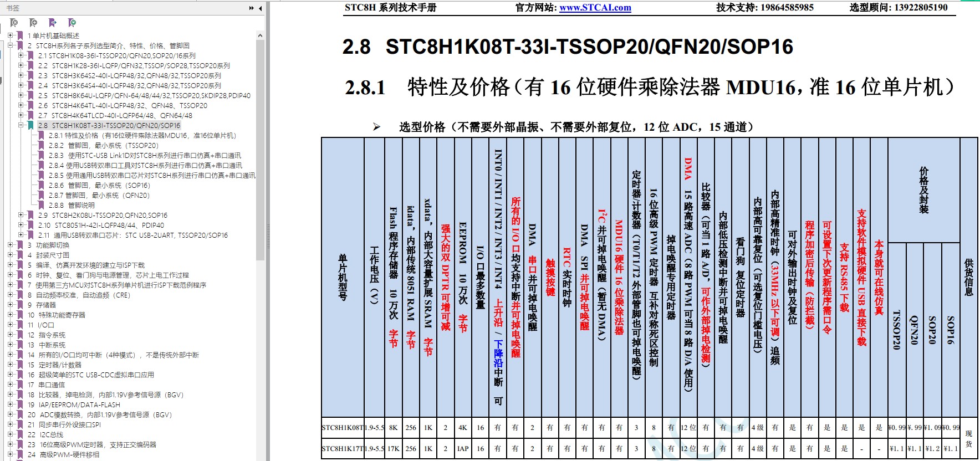Click bookmark icon beside 2.8.5 使用通用USB转双串口芯片
This screenshot has height=461, width=980.
(x=42, y=175)
